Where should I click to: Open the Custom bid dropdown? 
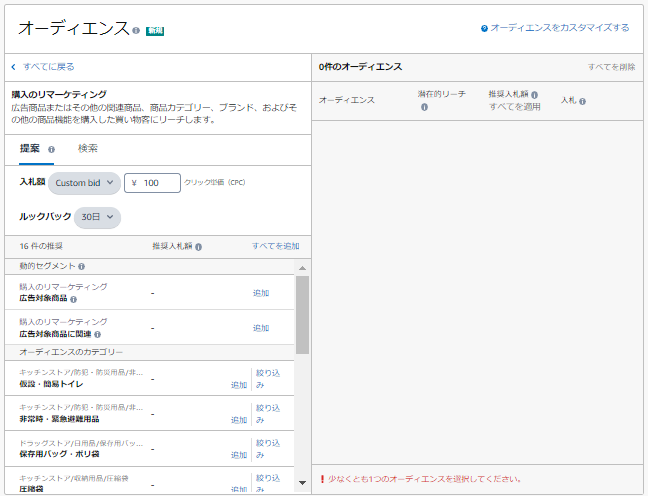[84, 183]
